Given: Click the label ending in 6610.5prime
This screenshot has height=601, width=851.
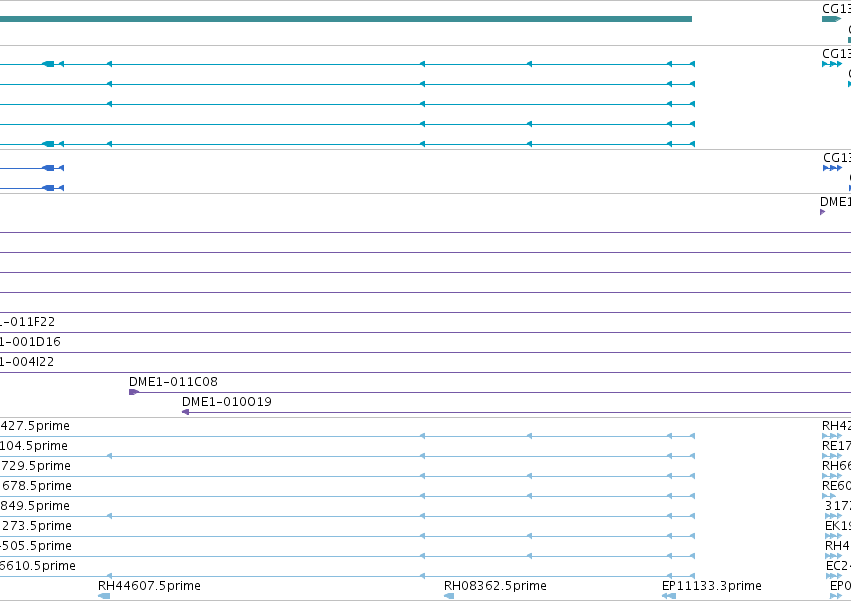Looking at the screenshot, I should click(38, 566).
